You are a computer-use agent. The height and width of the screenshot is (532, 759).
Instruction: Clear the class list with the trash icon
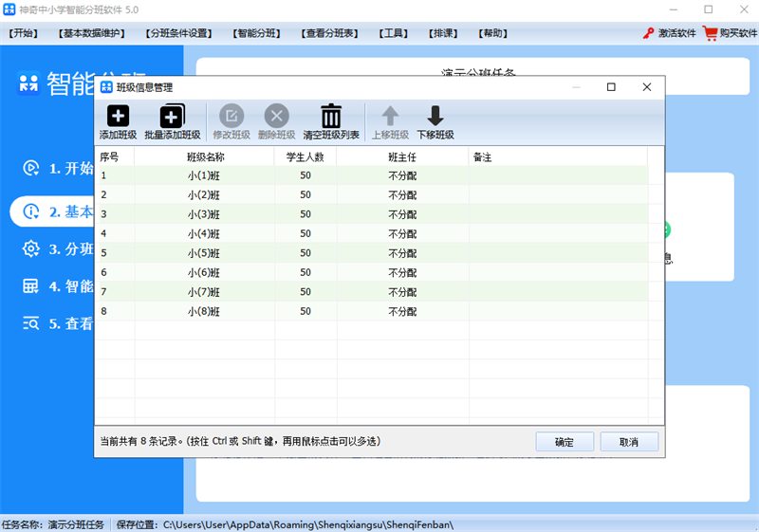(331, 116)
